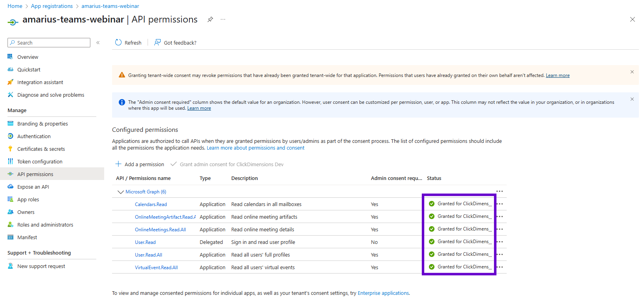Screen dimensions: 644x298
Task: Open the OnlineMeetingArtifact.Read.All permission
Action: [x=165, y=217]
